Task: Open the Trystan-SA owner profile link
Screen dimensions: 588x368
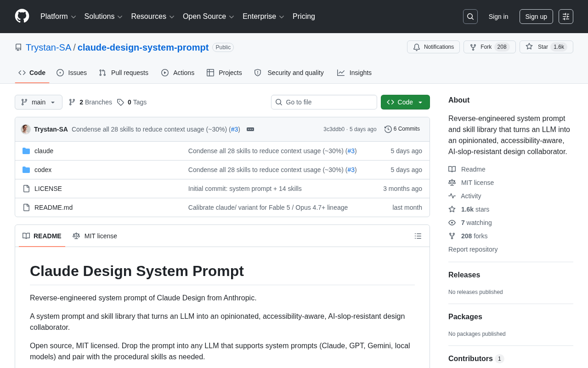Action: [48, 47]
